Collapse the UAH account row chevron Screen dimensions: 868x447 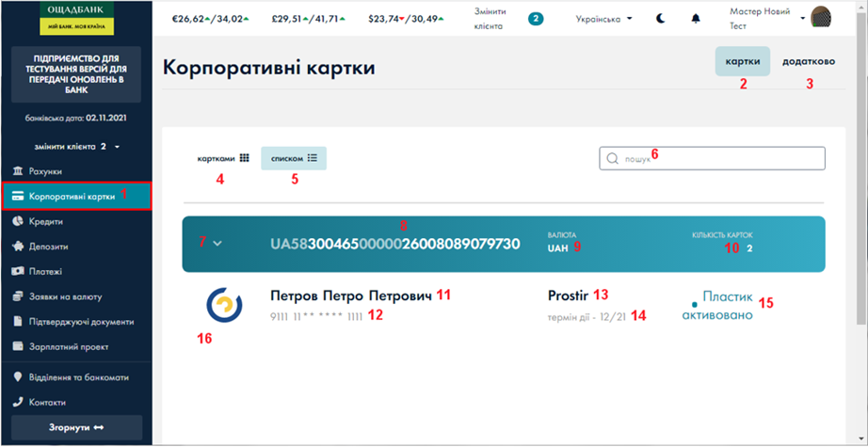[x=217, y=243]
